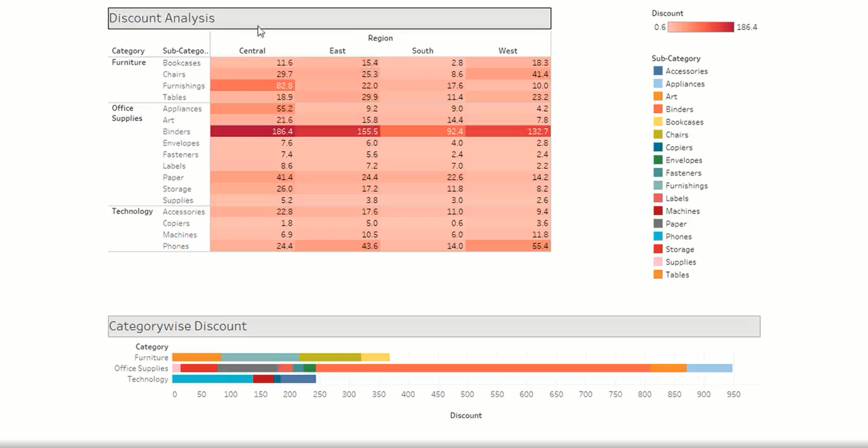Select the Sub-Category column heading label
The image size is (868, 448).
[x=184, y=50]
